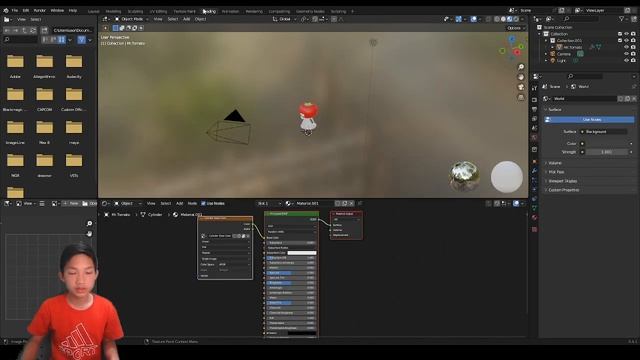Open the Surface Background shader dropdown
Image resolution: width=640 pixels, height=360 pixels.
[x=603, y=132]
